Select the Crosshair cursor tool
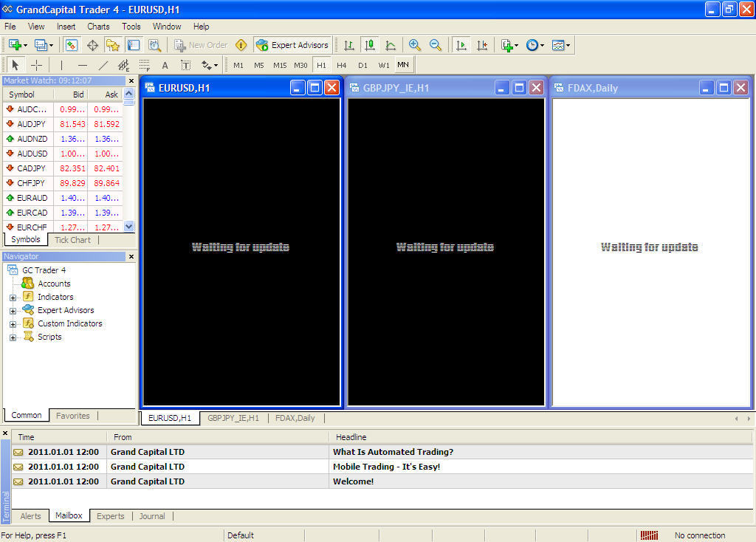This screenshot has width=756, height=542. click(x=36, y=65)
